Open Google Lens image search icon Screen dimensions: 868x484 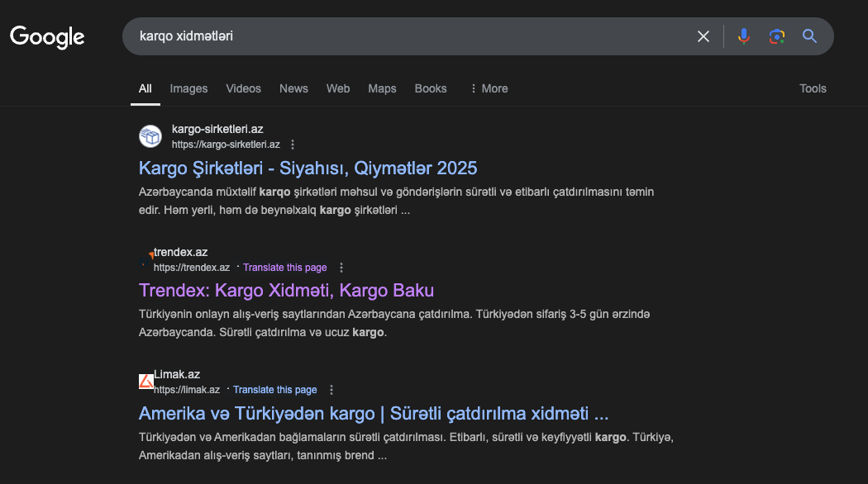777,36
